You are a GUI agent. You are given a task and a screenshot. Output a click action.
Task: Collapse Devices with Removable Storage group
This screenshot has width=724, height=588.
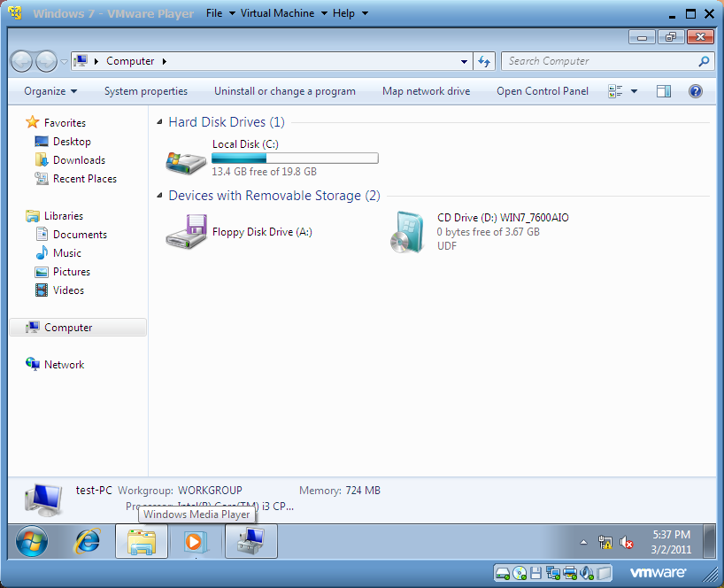[x=160, y=196]
